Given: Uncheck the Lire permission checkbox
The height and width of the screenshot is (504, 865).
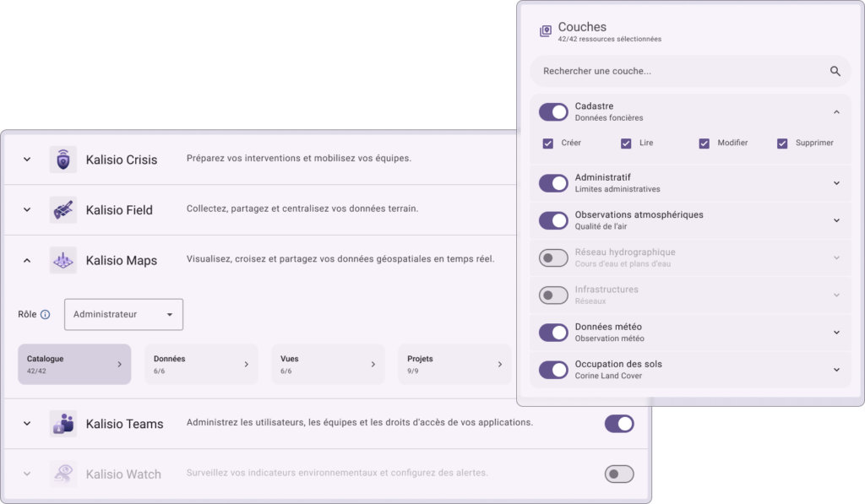Looking at the screenshot, I should pos(626,144).
